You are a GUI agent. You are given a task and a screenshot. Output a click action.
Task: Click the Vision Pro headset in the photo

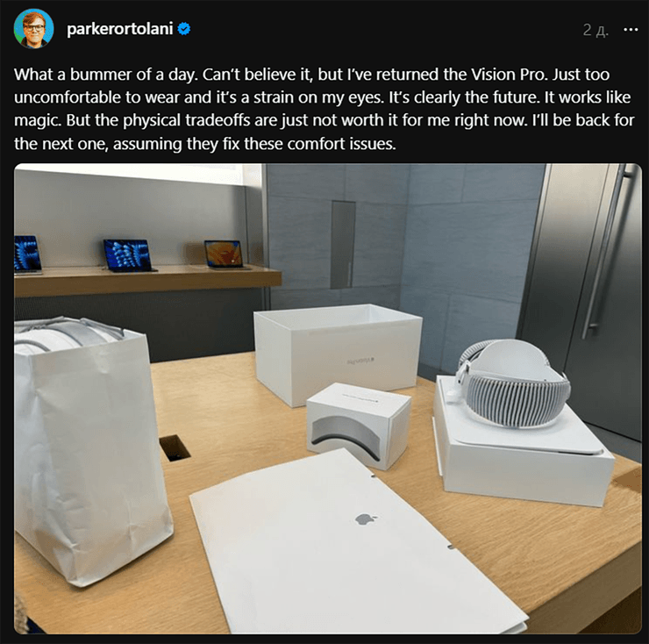click(513, 382)
